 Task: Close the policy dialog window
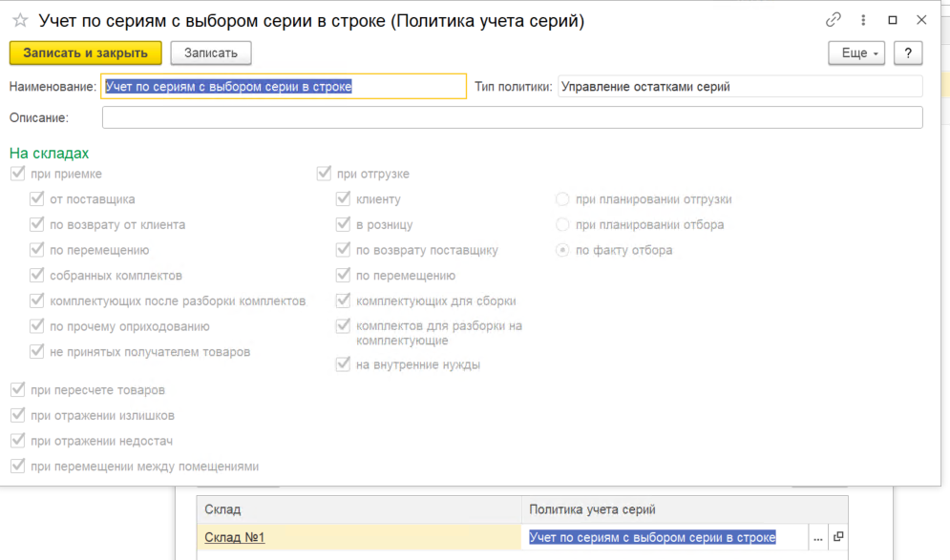point(921,19)
